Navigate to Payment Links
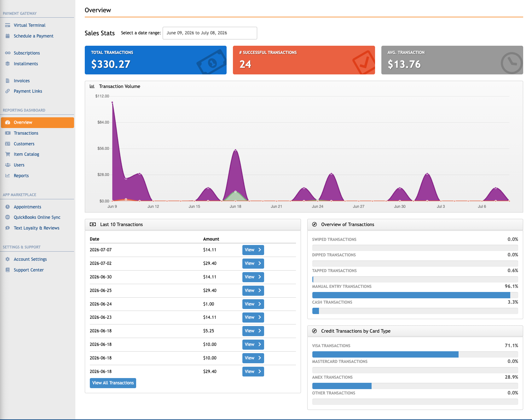This screenshot has width=532, height=420. 28,91
